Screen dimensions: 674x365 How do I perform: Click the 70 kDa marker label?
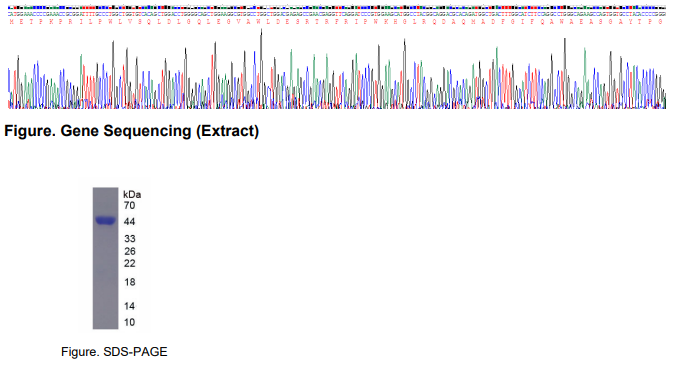coord(129,206)
